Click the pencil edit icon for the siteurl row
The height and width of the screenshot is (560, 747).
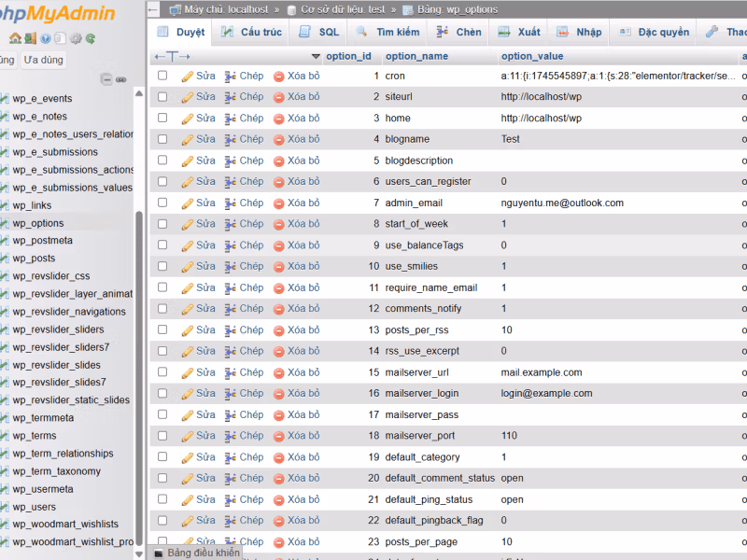(187, 97)
